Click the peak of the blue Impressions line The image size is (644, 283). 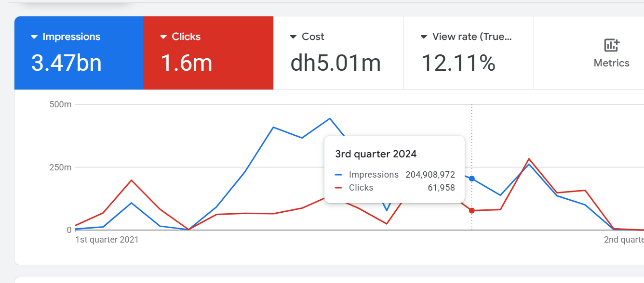pyautogui.click(x=329, y=118)
